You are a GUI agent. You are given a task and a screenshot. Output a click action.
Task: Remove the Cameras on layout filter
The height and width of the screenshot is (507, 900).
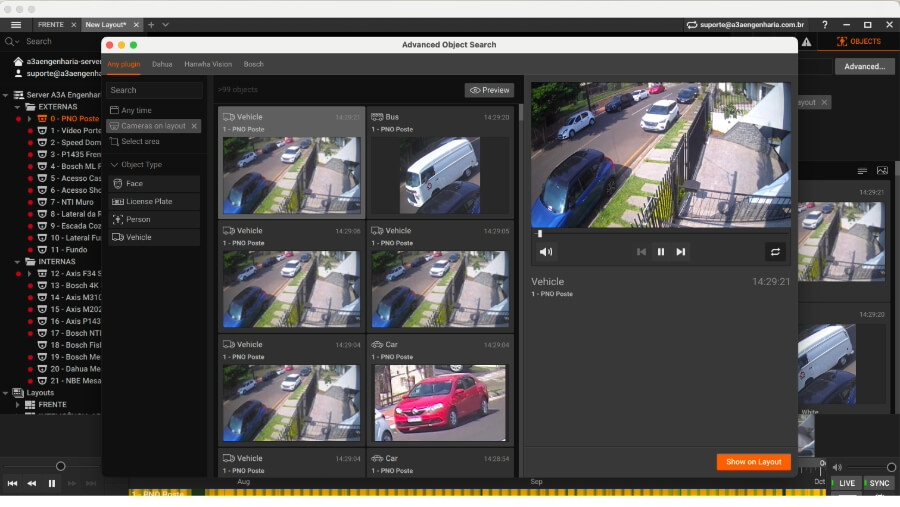tap(194, 126)
